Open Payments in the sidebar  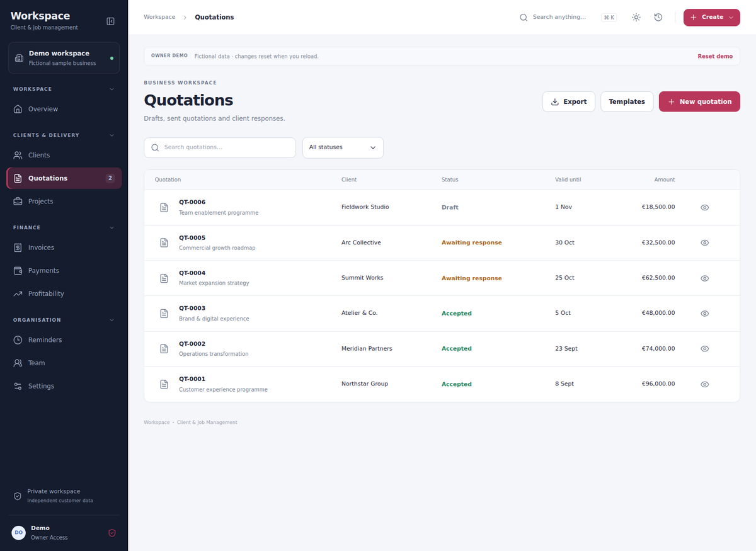(64, 271)
